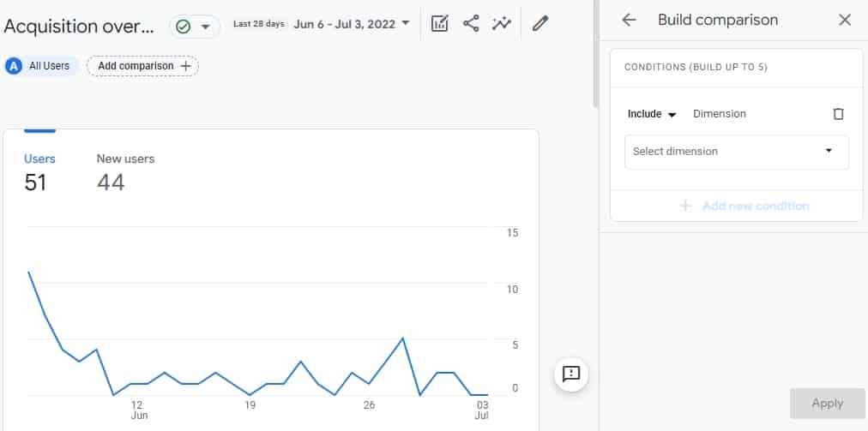Open the feedback speech bubble button
The image size is (868, 431).
[x=571, y=374]
